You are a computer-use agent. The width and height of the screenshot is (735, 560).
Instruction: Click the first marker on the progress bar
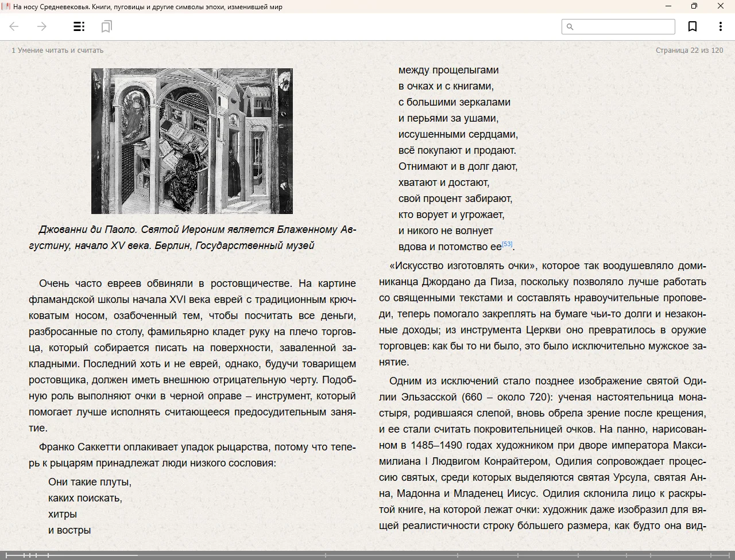tap(7, 555)
